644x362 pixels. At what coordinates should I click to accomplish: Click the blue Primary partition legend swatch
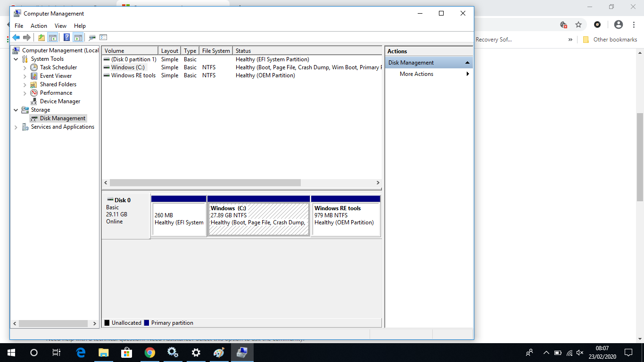[147, 323]
